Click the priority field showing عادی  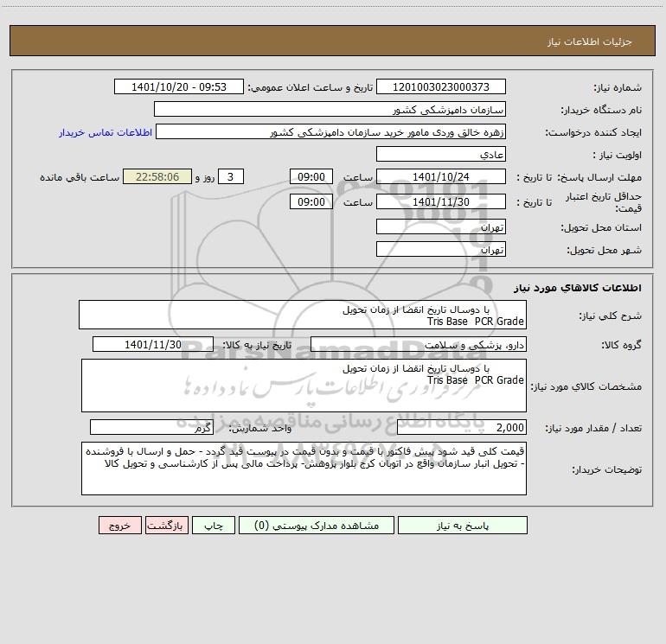point(441,154)
